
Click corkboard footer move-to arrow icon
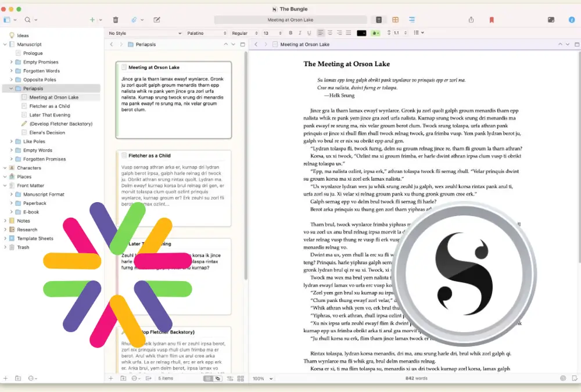pyautogui.click(x=149, y=378)
